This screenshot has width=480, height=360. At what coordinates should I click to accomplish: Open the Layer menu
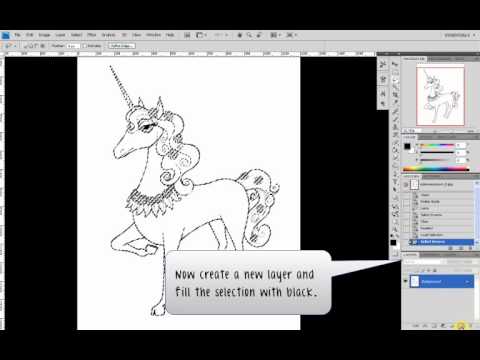[60, 35]
